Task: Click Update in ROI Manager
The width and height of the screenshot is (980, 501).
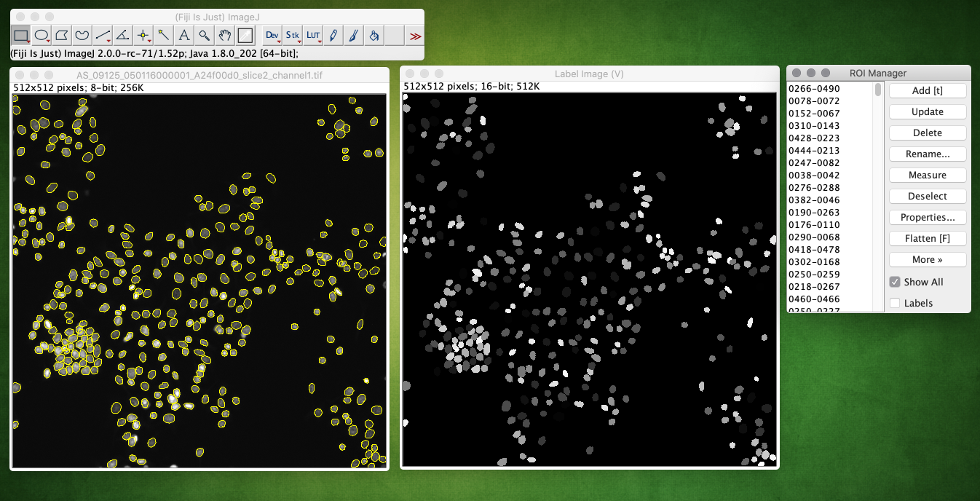Action: click(x=928, y=111)
